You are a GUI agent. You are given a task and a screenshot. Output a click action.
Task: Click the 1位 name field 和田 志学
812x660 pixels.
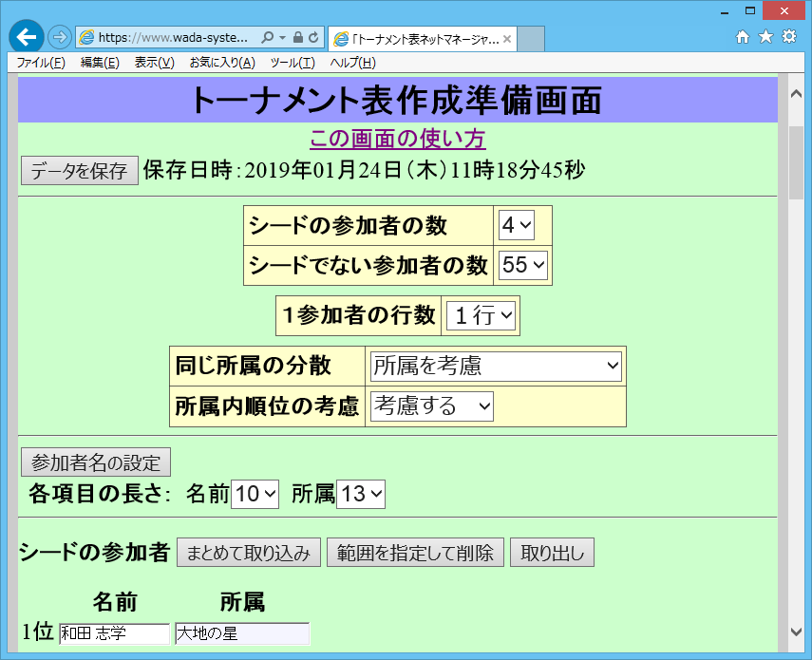[115, 633]
